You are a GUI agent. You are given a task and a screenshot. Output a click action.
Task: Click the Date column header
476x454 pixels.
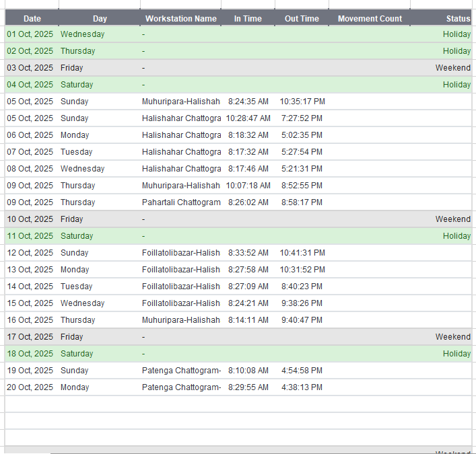pos(32,19)
